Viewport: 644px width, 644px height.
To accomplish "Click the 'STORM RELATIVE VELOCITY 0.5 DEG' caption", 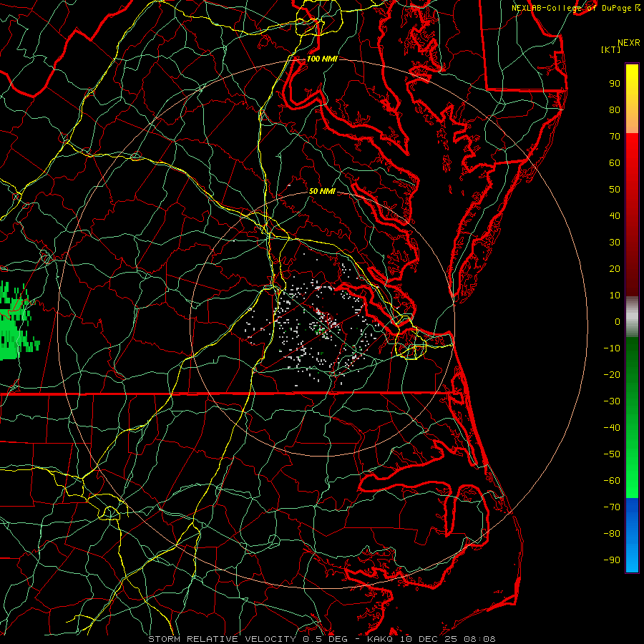I will (248, 639).
